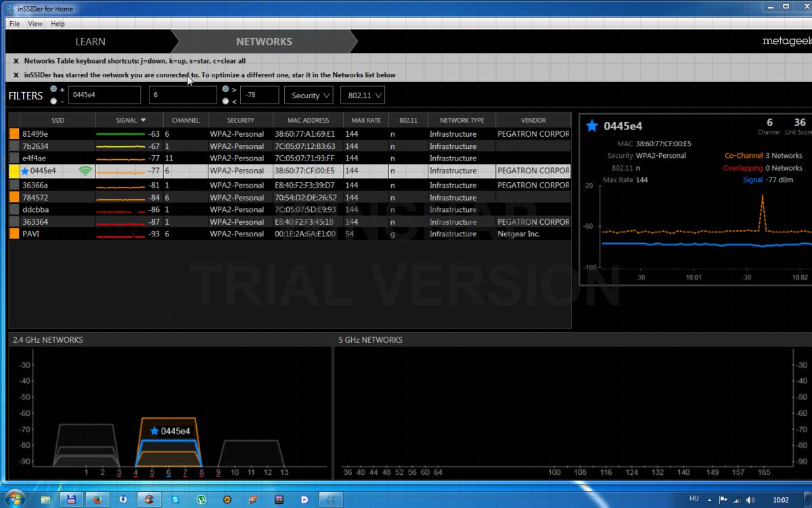Click MAC address 00:1E:2A:6A:E1:00 in PAVI row

304,234
